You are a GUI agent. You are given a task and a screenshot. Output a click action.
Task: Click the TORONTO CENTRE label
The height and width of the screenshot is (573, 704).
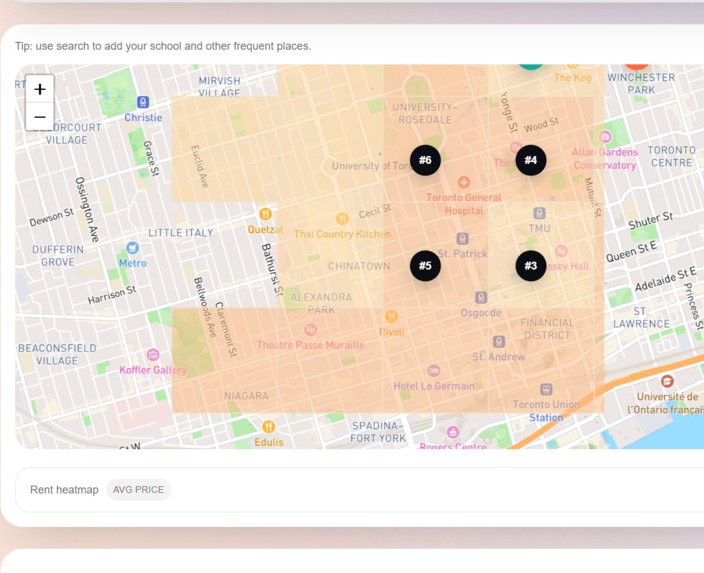coord(672,156)
